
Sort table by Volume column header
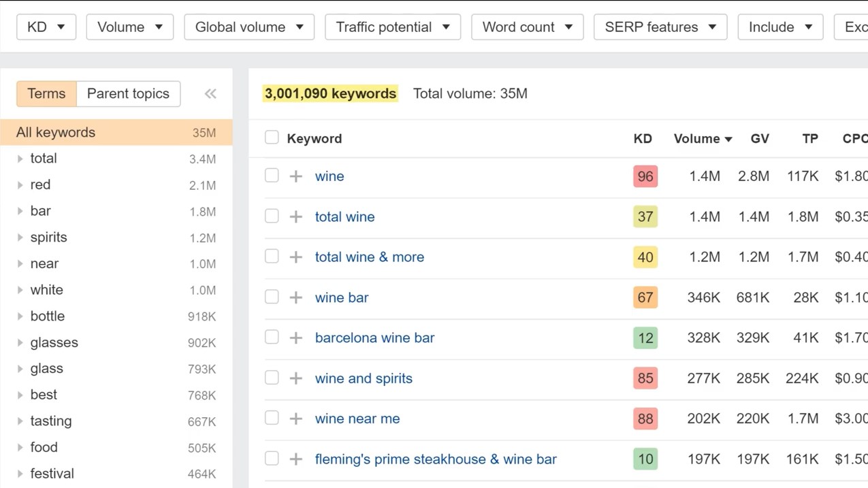pyautogui.click(x=703, y=139)
